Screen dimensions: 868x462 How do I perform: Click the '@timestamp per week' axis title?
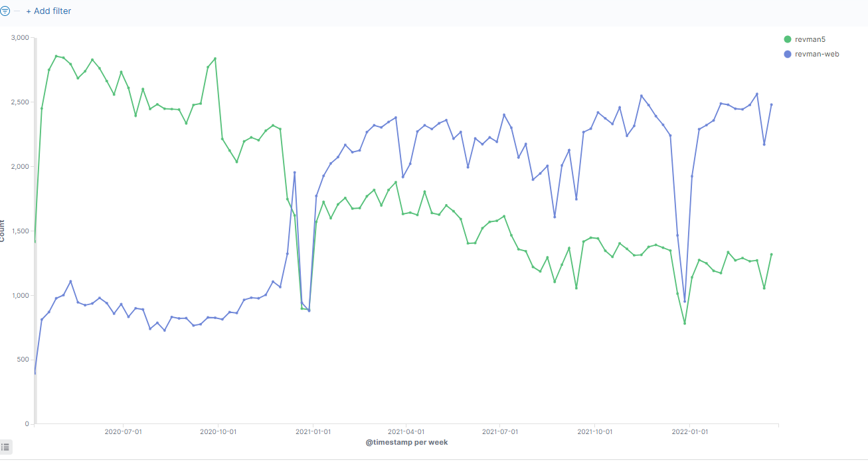406,442
